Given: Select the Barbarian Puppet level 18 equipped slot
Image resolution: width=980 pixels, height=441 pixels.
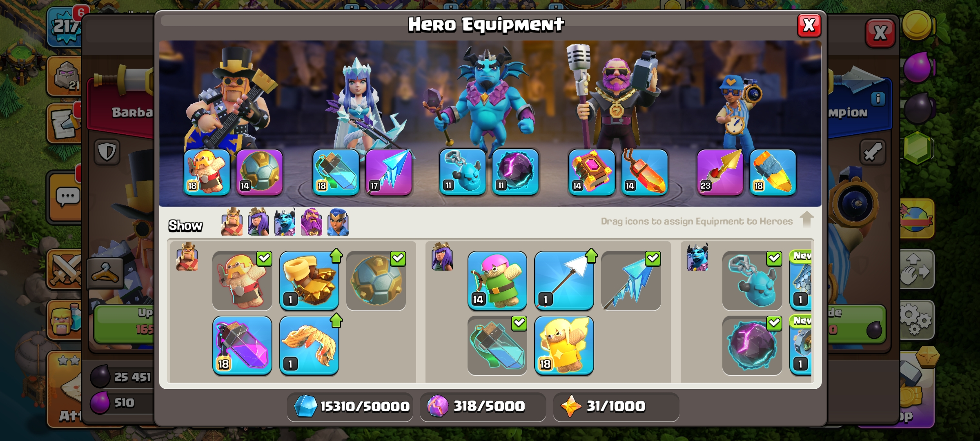Looking at the screenshot, I should click(x=207, y=172).
